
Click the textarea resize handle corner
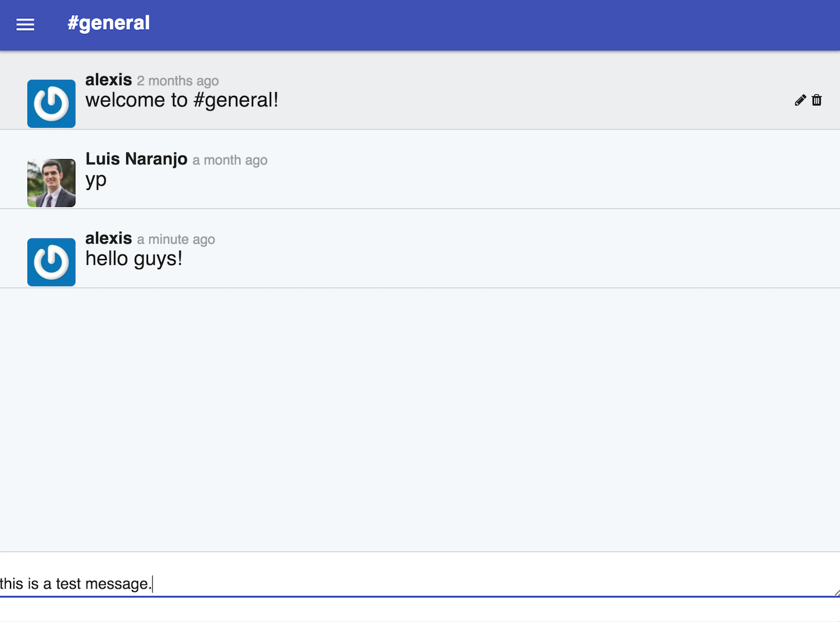pyautogui.click(x=836, y=593)
